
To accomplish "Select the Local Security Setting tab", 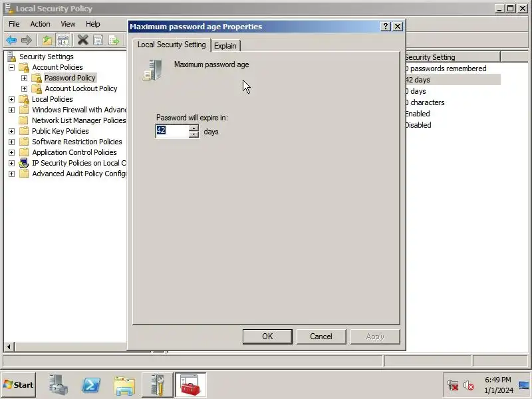I will tap(172, 45).
